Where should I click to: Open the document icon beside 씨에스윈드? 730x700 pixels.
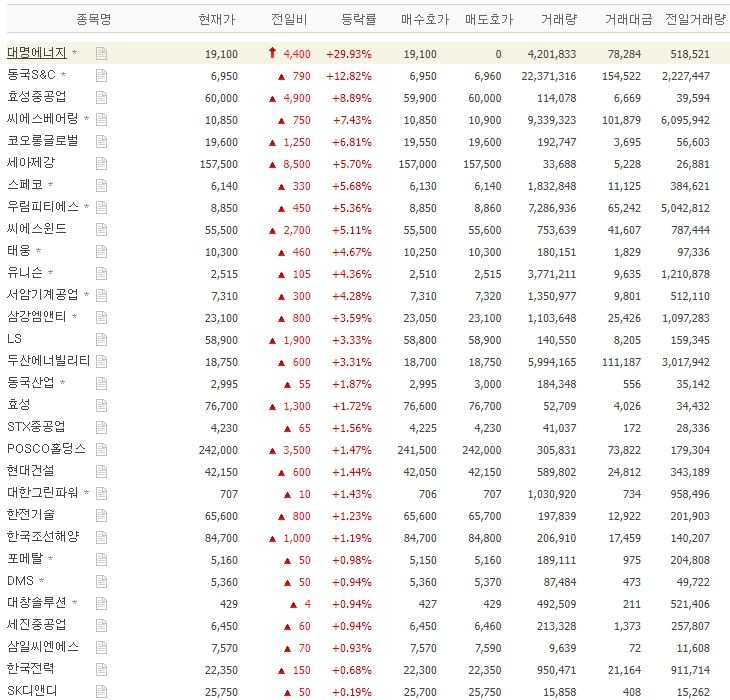coord(101,229)
